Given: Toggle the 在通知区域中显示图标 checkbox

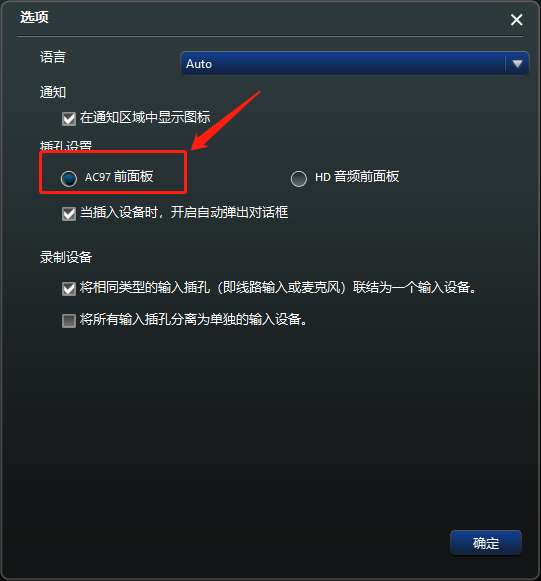Looking at the screenshot, I should [69, 119].
